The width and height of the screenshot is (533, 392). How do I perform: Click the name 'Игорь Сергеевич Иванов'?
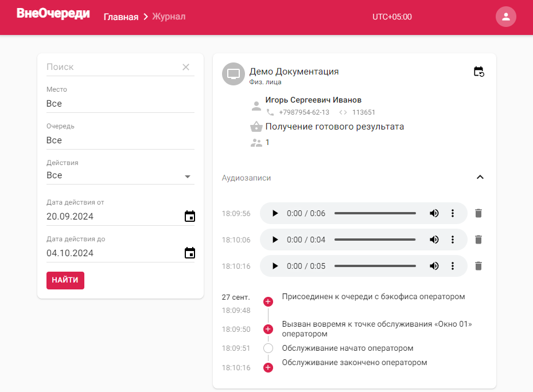(x=313, y=100)
